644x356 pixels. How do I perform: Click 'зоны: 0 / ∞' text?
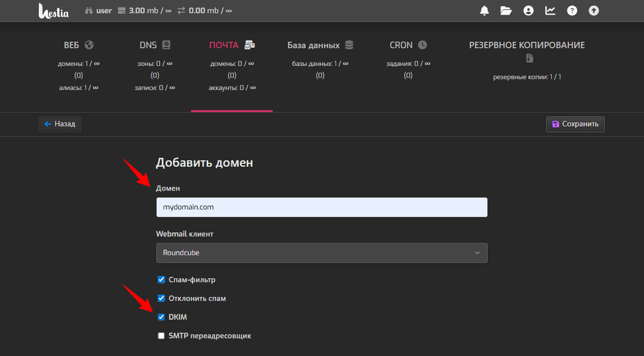[155, 63]
